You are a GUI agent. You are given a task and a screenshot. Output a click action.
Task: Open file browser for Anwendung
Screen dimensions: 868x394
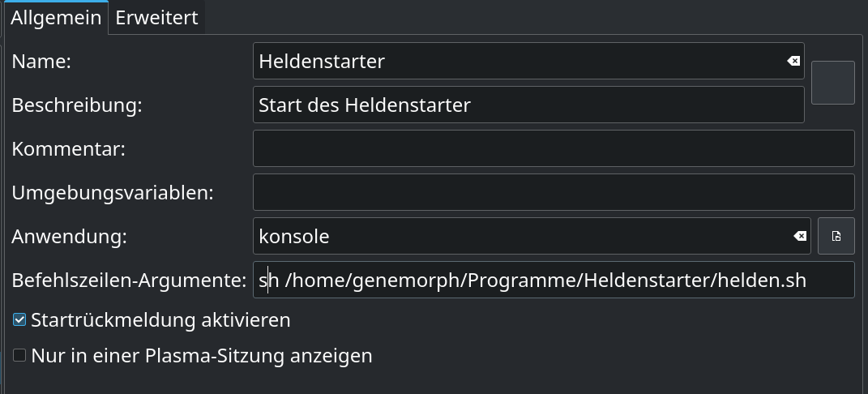pyautogui.click(x=836, y=236)
